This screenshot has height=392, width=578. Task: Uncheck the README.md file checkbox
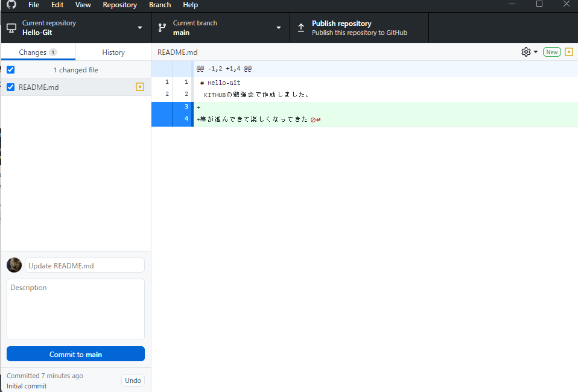coord(10,87)
